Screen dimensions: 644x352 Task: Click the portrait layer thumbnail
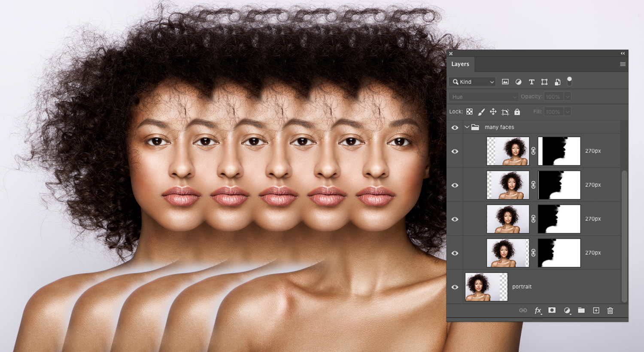486,287
